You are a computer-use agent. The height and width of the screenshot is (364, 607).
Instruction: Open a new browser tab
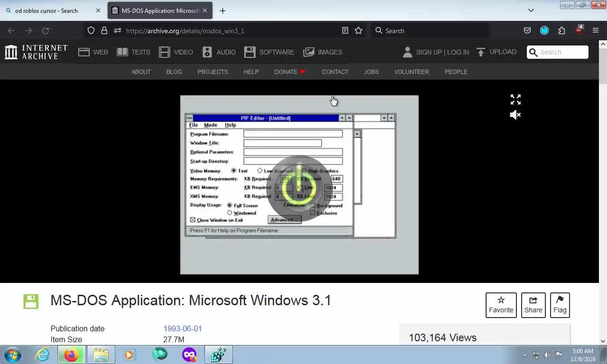pos(222,10)
